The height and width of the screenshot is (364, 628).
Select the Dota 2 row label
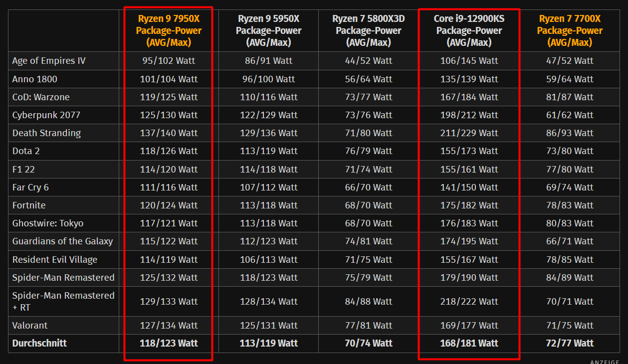[26, 151]
